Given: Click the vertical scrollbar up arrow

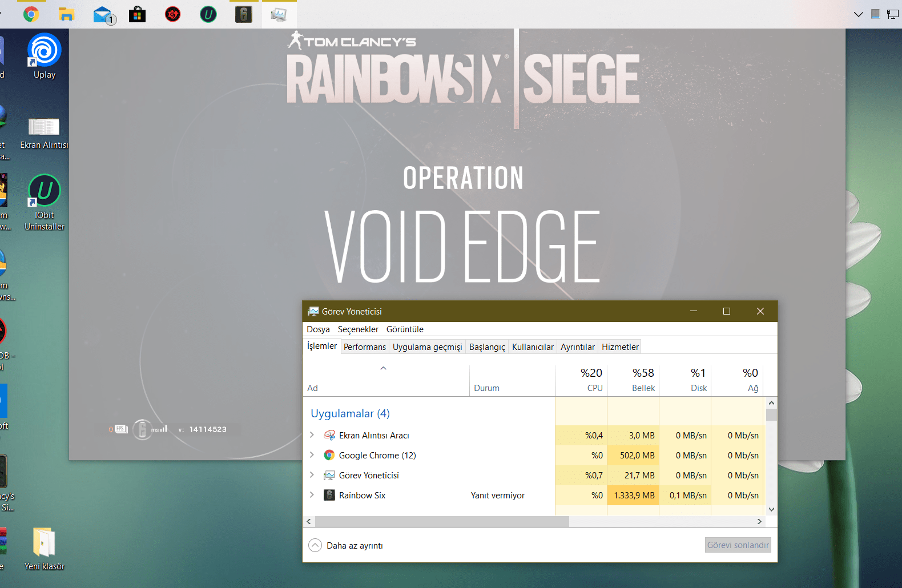Looking at the screenshot, I should (771, 403).
